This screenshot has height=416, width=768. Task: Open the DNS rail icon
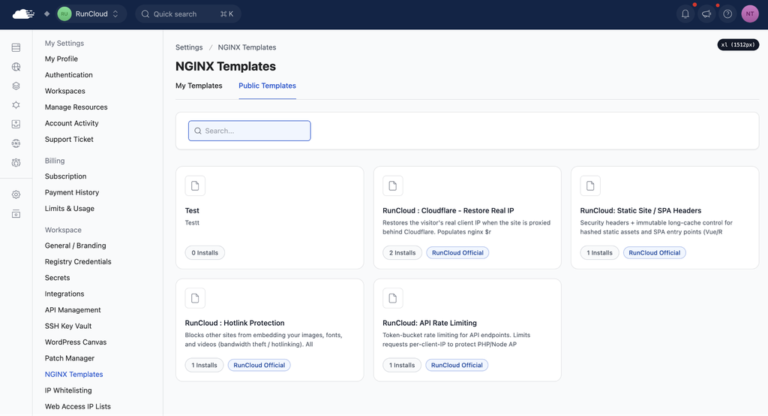pos(16,143)
